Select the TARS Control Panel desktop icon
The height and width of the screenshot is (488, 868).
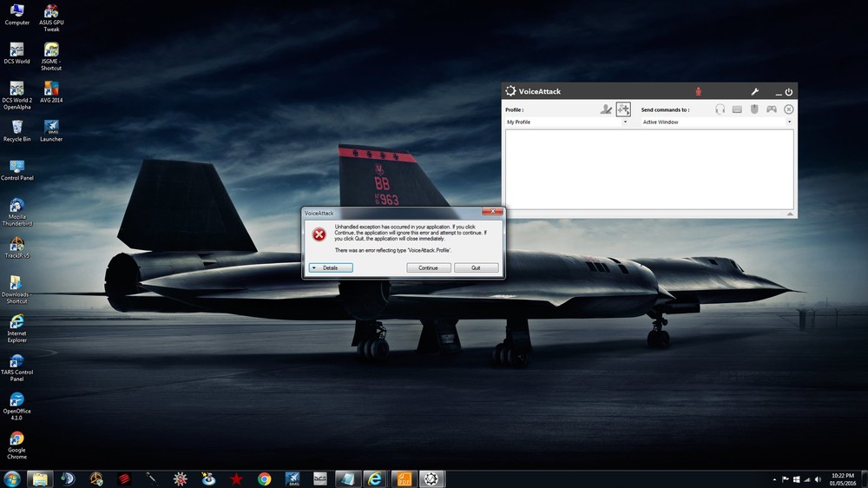[16, 367]
